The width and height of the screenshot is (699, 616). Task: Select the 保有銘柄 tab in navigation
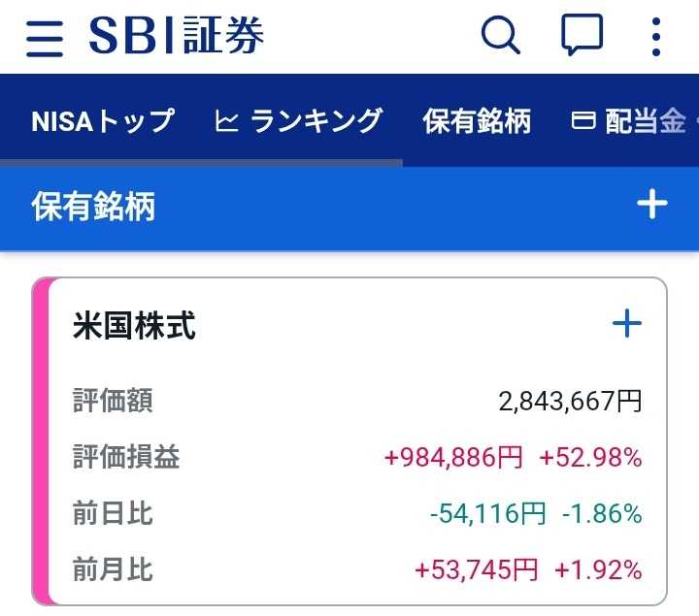(x=477, y=121)
